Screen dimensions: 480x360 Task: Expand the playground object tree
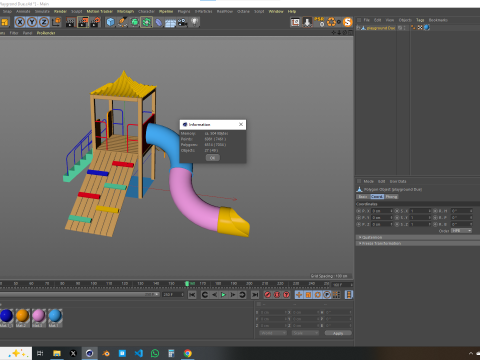[x=358, y=28]
